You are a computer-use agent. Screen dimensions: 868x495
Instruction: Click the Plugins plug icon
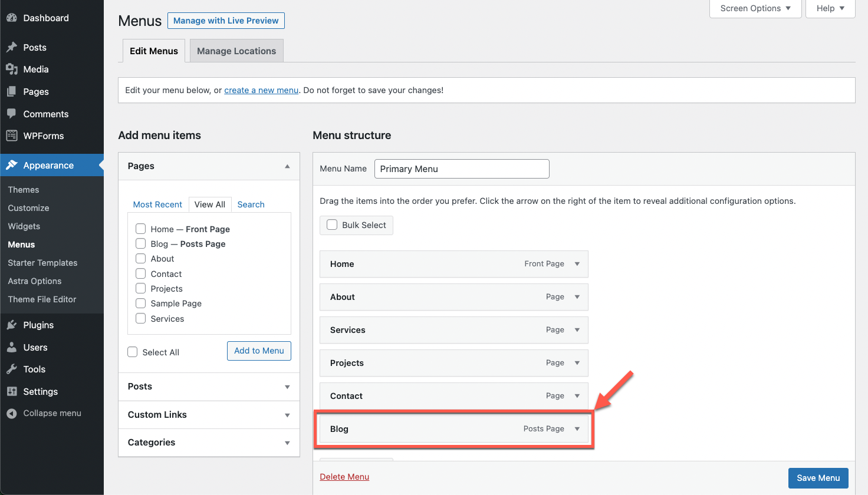click(12, 325)
